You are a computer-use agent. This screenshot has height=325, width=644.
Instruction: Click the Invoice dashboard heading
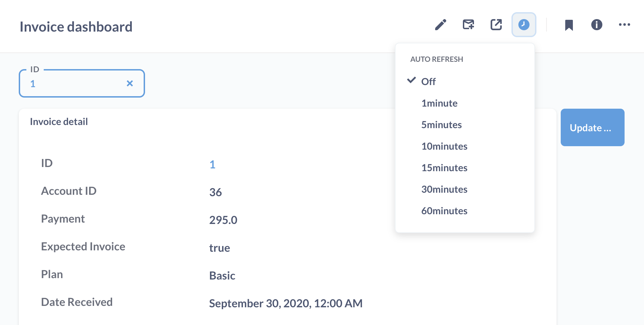[x=76, y=27]
